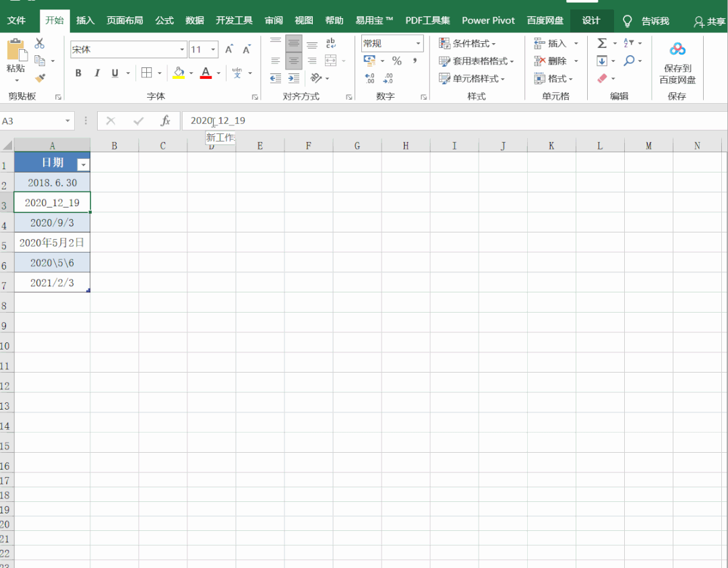
Task: Decrease decimal places
Action: point(388,78)
